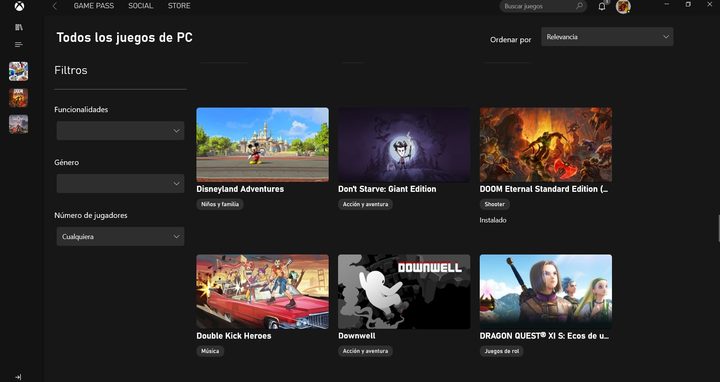Expand the Funcionalidades filter dropdown
This screenshot has height=382, width=720.
click(120, 131)
